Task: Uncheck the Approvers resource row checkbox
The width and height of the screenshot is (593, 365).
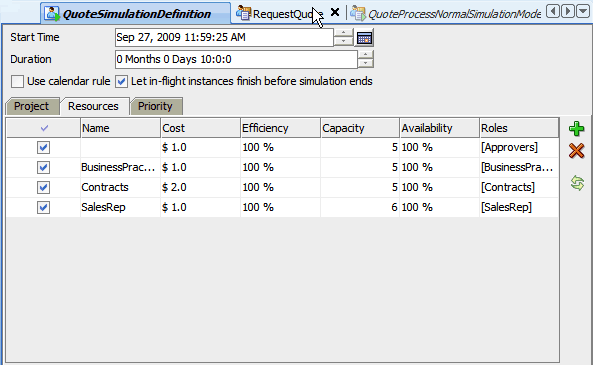Action: [x=43, y=148]
